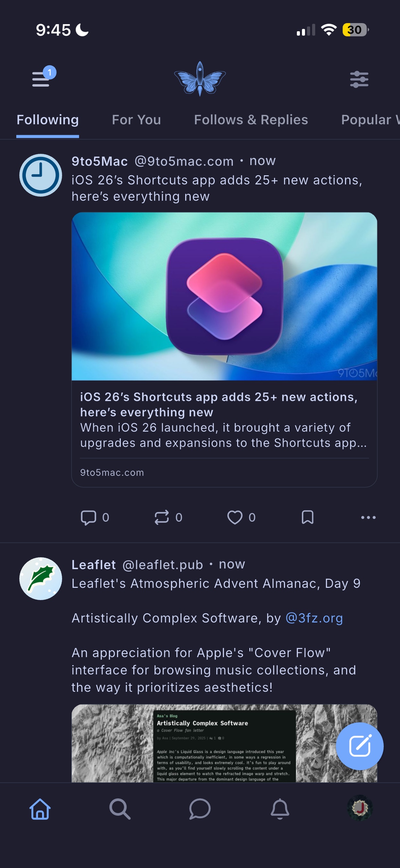The width and height of the screenshot is (400, 868).
Task: Open feed settings sliders icon
Action: (359, 79)
